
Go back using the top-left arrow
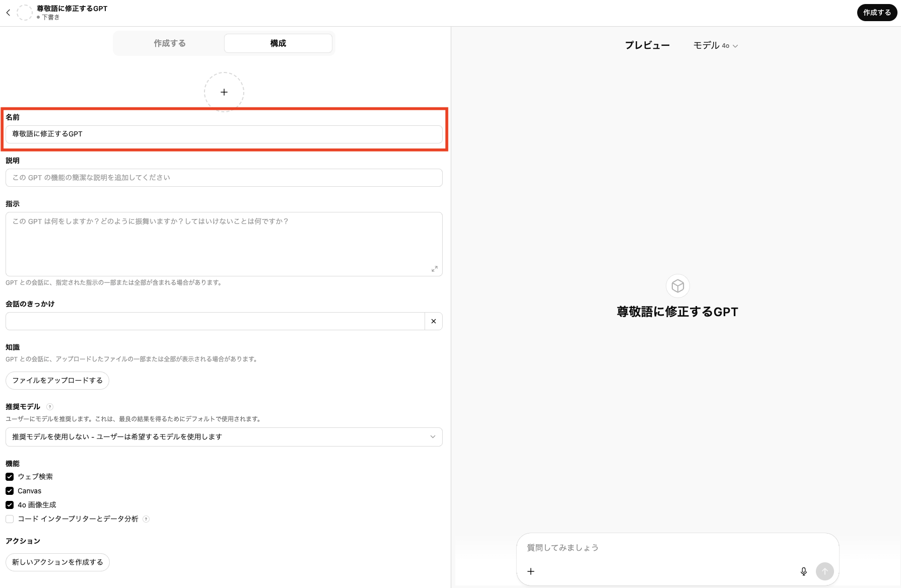pyautogui.click(x=8, y=13)
